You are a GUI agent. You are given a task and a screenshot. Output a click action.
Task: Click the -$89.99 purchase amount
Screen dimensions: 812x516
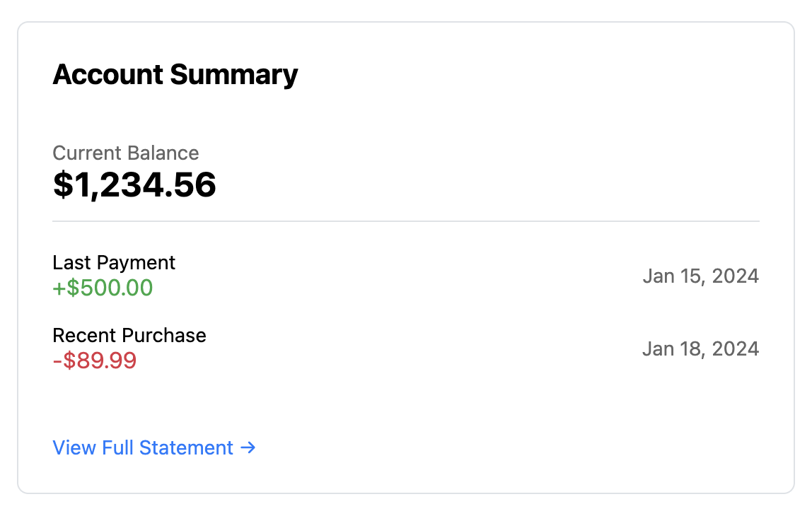pos(95,361)
